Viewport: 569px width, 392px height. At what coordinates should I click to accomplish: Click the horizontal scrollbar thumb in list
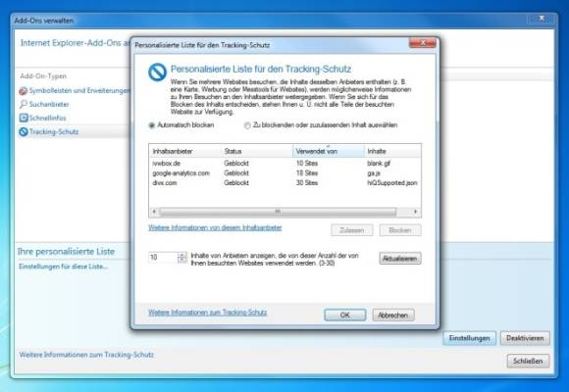(x=278, y=212)
